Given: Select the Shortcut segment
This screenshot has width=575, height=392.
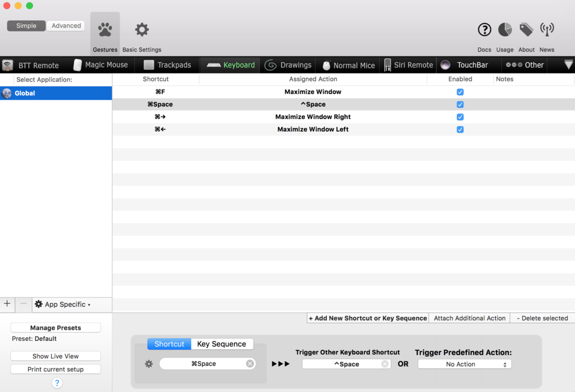Looking at the screenshot, I should 169,344.
